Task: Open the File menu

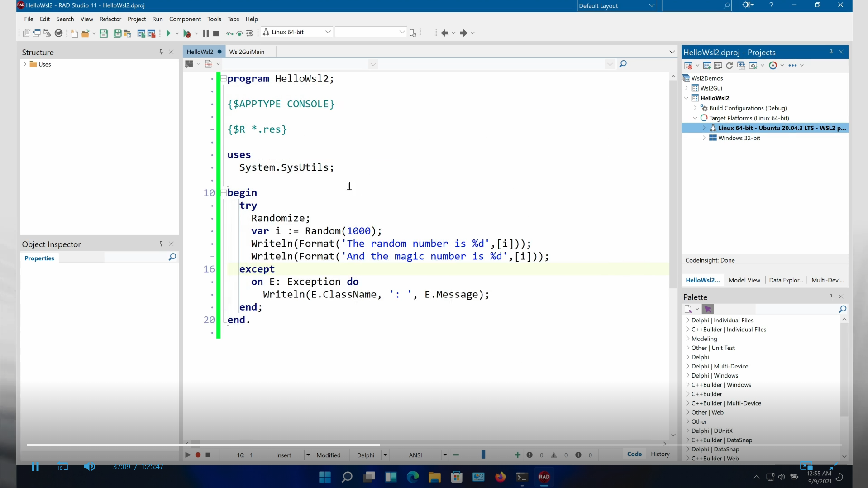Action: tap(29, 19)
